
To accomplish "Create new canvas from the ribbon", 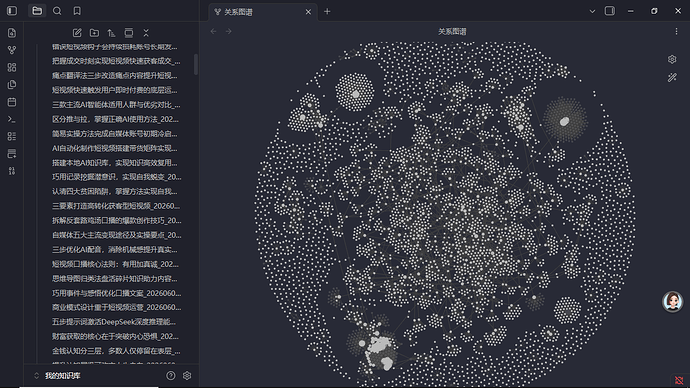I will [12, 67].
